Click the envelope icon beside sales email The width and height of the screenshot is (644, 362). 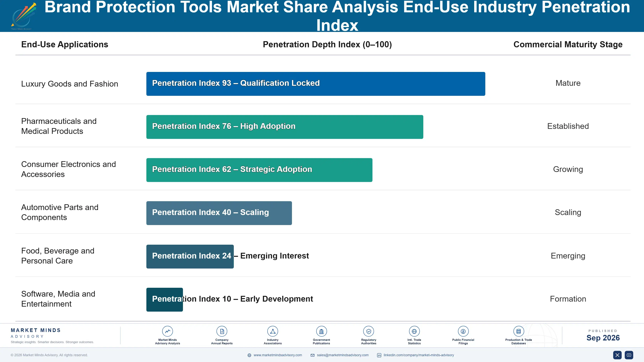(313, 355)
